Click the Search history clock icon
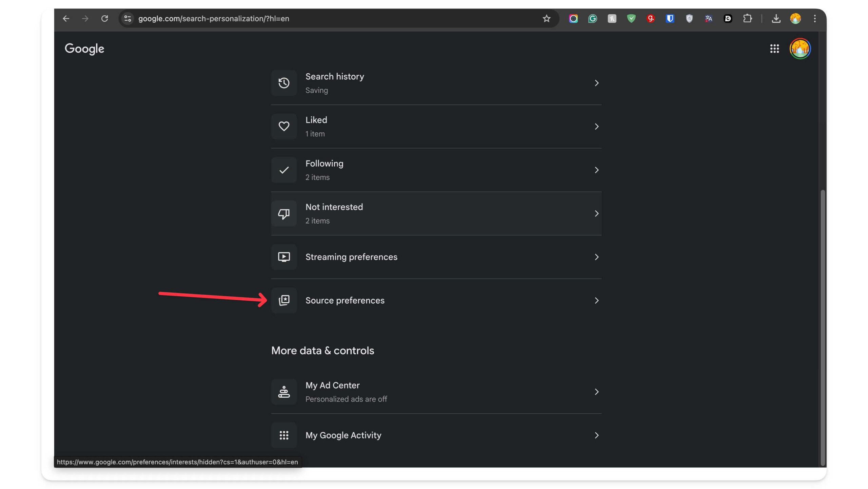Image resolution: width=868 pixels, height=489 pixels. [284, 83]
